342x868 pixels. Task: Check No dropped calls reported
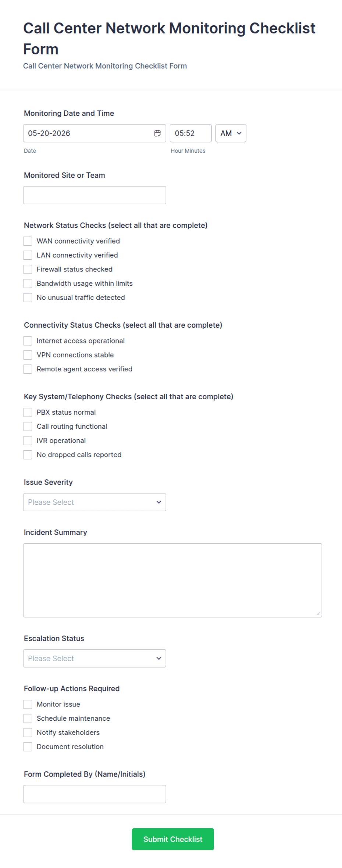28,454
